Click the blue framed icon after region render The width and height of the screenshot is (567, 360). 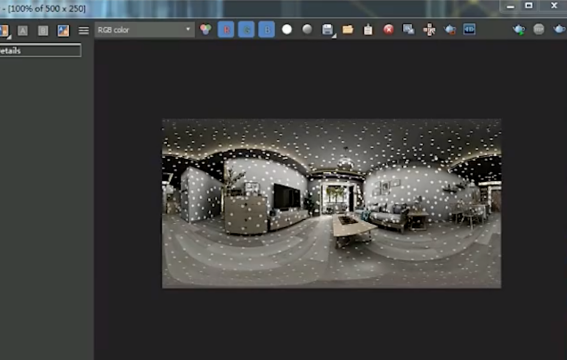[469, 30]
